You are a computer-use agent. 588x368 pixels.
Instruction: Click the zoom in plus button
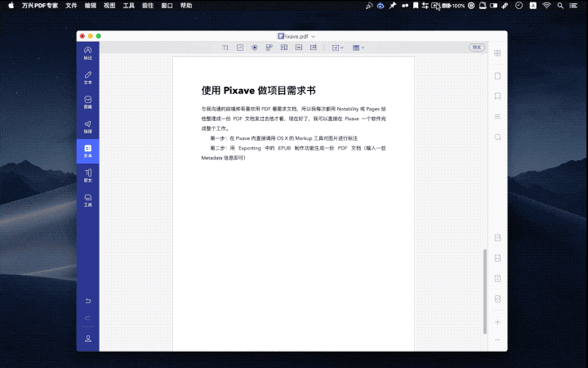click(x=497, y=322)
